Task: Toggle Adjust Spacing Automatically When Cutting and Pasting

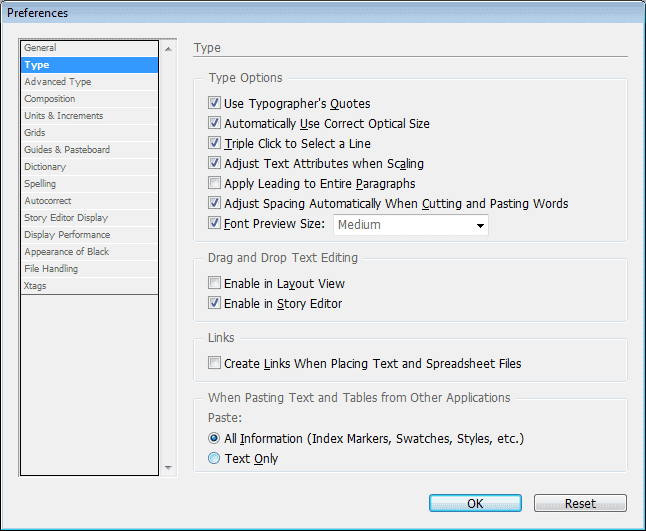Action: click(x=214, y=203)
